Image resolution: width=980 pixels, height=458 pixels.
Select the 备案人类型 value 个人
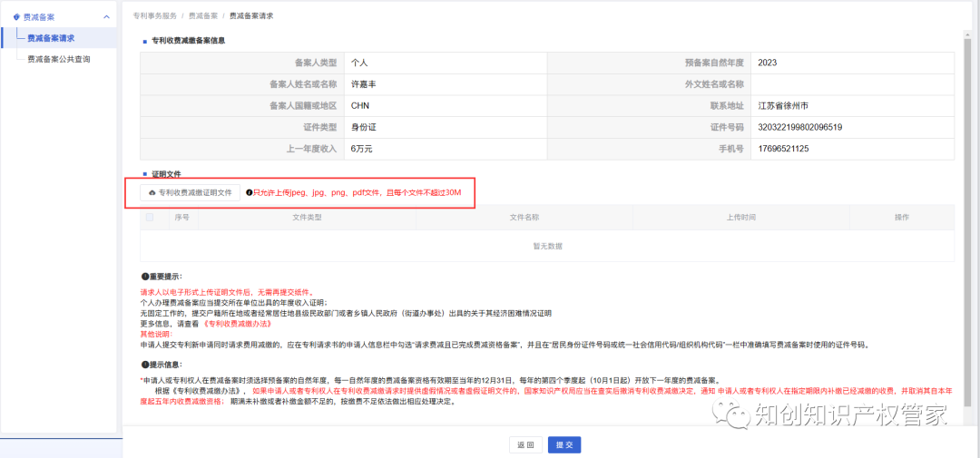pos(359,63)
